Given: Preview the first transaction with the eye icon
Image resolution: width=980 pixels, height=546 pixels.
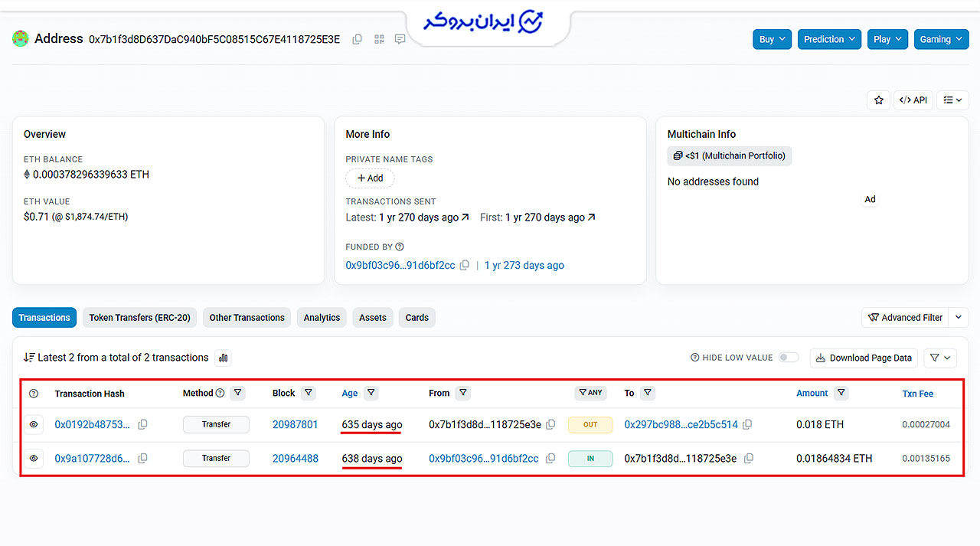Looking at the screenshot, I should (x=34, y=424).
